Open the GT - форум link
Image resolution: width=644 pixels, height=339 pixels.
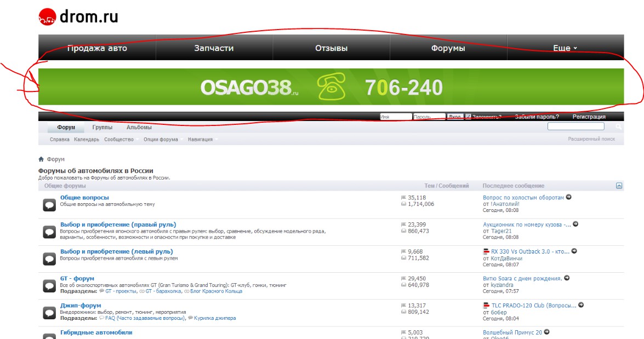coord(77,278)
